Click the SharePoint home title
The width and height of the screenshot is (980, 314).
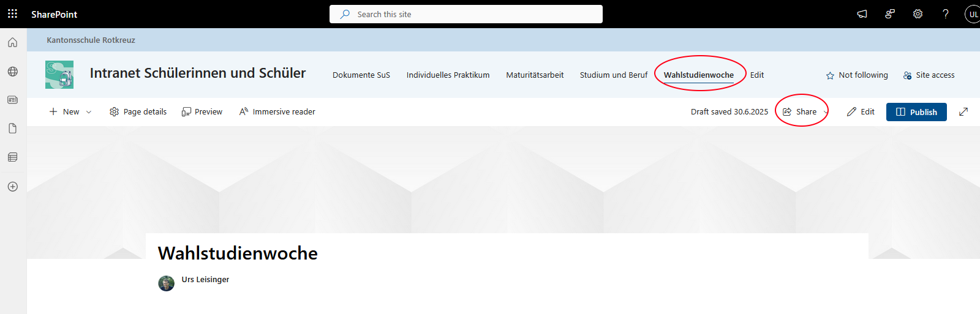[54, 14]
